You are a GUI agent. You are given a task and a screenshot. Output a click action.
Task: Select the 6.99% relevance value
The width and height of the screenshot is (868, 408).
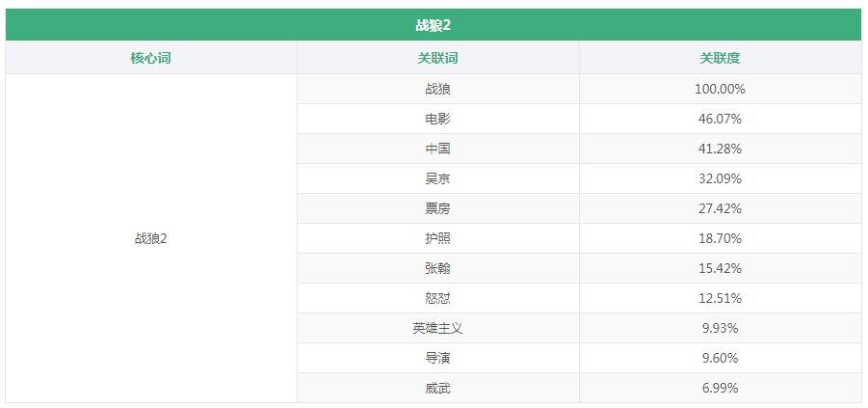click(x=720, y=388)
